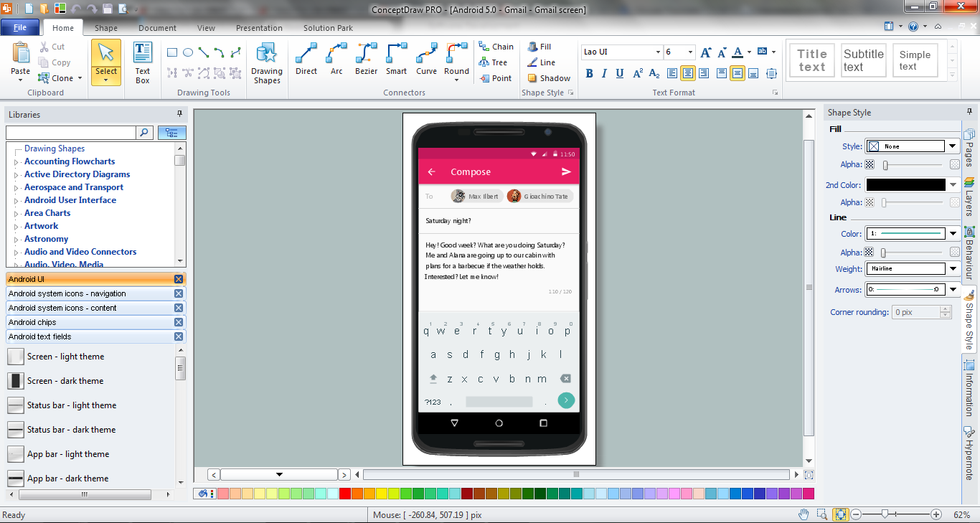Increase the font size with Grow Font
The width and height of the screenshot is (980, 523).
coord(706,52)
